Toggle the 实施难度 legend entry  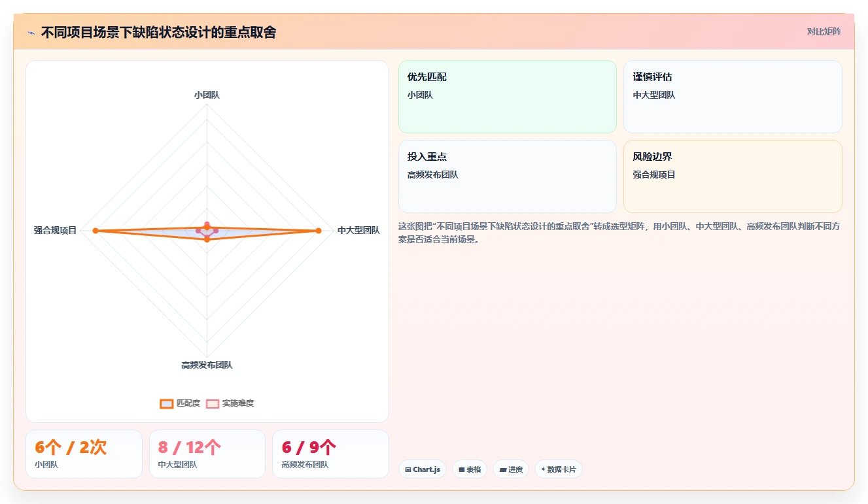[x=230, y=403]
